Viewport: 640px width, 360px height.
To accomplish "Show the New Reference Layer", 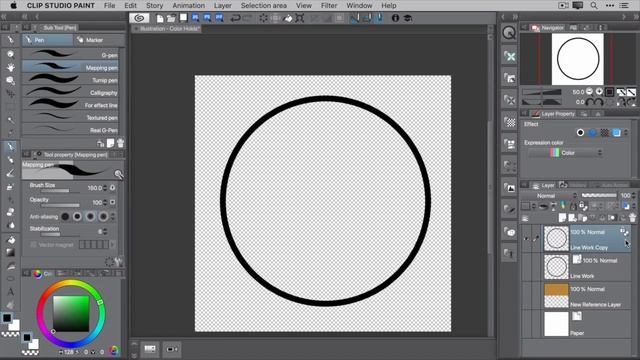I will (526, 296).
